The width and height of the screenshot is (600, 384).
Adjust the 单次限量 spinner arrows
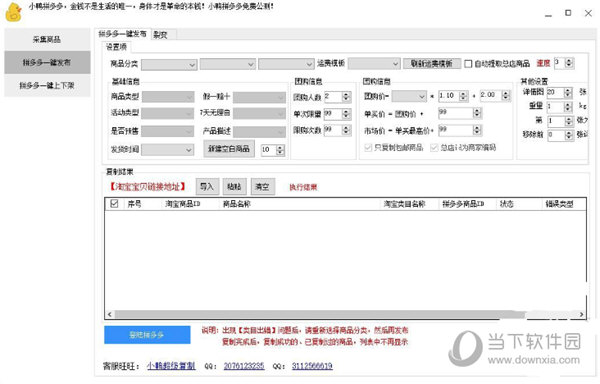[346, 114]
